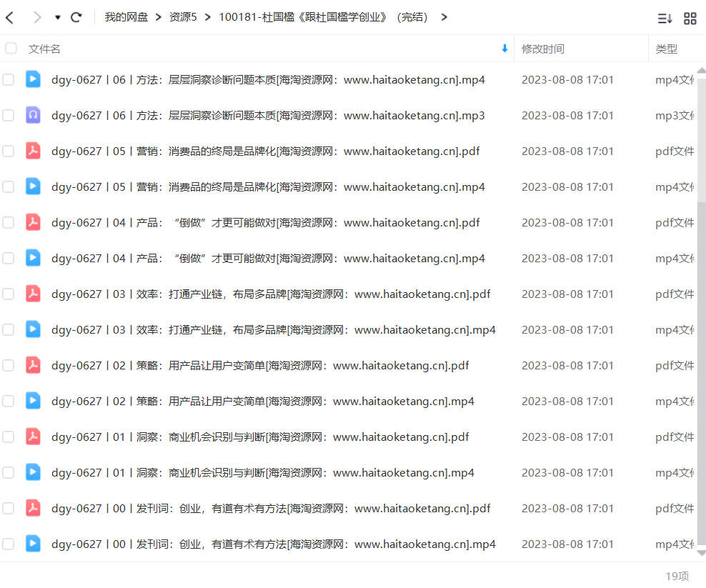Toggle the select-all checkbox
706x588 pixels.
11,48
